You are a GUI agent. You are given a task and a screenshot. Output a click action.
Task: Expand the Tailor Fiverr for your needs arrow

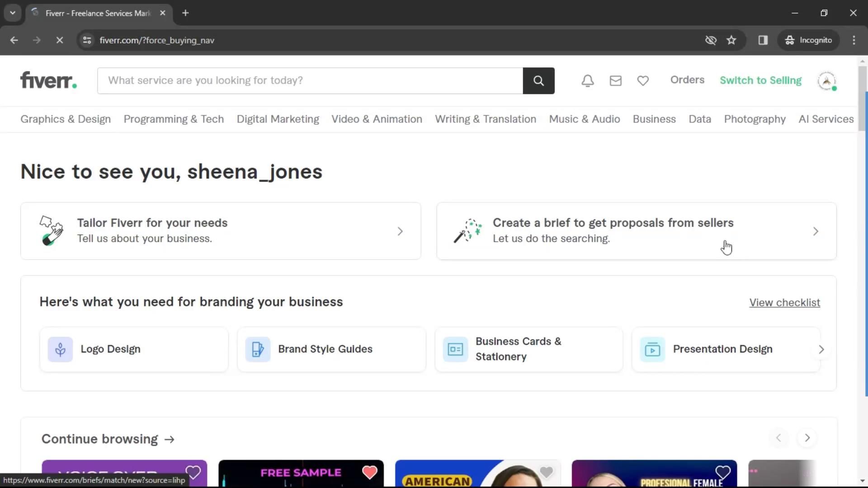click(x=400, y=231)
